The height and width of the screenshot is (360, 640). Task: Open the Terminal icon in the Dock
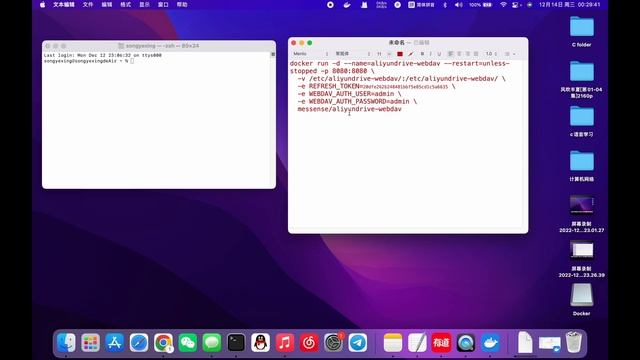click(x=236, y=342)
